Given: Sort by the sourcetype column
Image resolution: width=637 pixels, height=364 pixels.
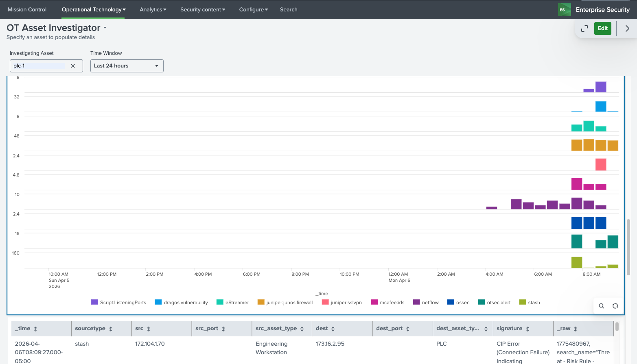Looking at the screenshot, I should [x=110, y=329].
